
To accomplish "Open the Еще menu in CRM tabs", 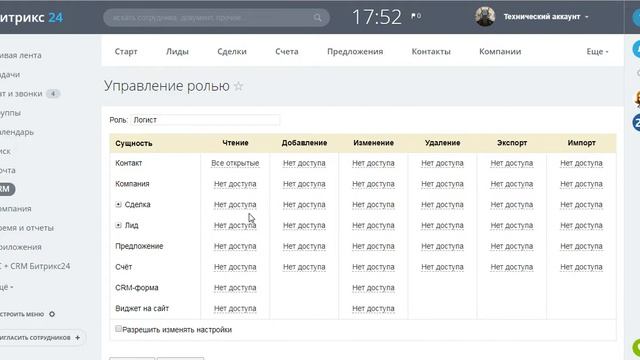I will pyautogui.click(x=597, y=51).
